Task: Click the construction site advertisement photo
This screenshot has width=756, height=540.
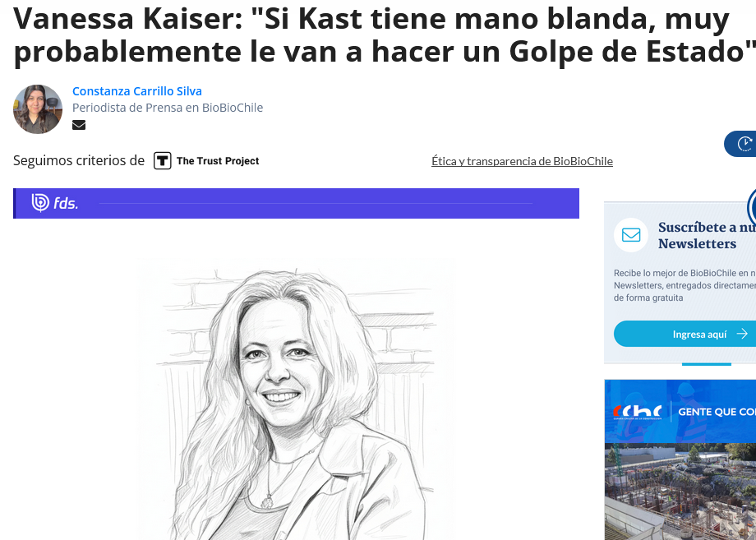Action: [680, 492]
